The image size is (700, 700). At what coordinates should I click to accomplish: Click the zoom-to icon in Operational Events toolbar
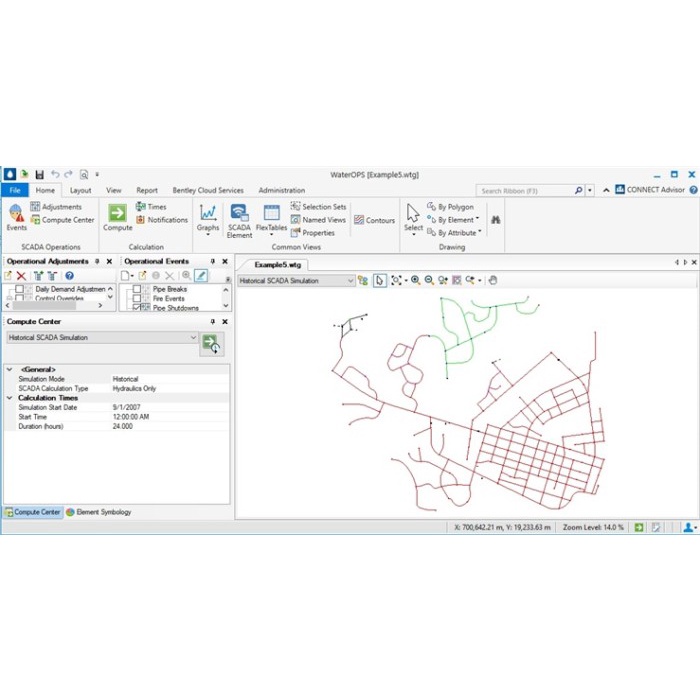(x=187, y=276)
